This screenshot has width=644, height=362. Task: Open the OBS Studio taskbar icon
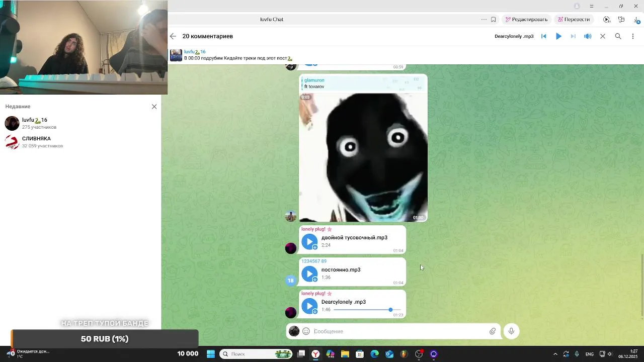click(419, 354)
